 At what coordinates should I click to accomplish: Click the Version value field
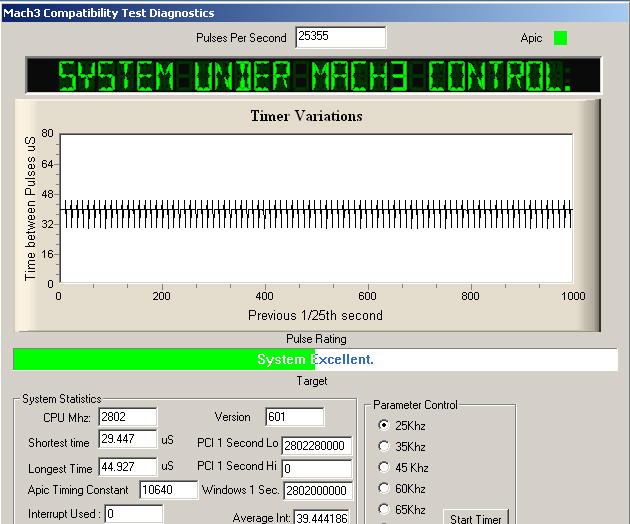click(295, 417)
